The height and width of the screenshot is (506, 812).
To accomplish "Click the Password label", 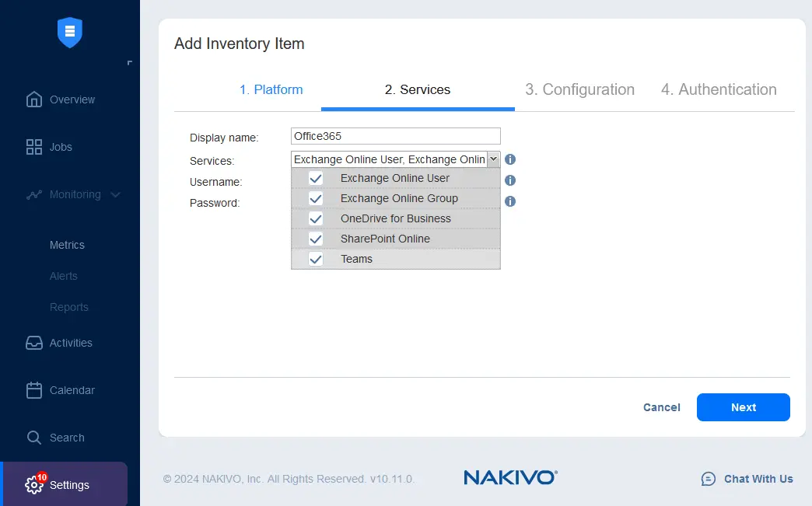I will (x=215, y=203).
